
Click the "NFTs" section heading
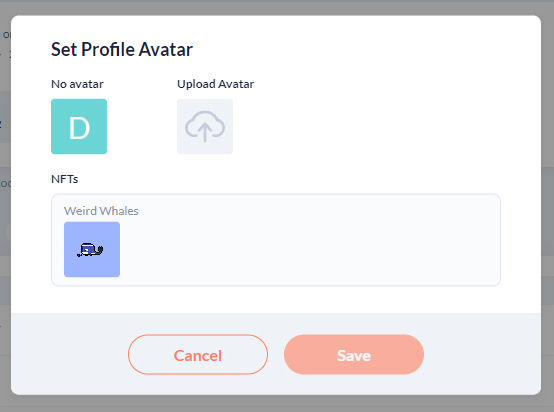coord(65,179)
